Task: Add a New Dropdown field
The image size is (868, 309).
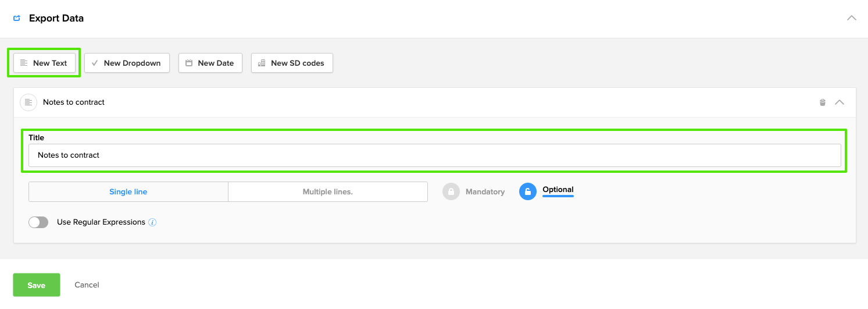Action: [127, 63]
